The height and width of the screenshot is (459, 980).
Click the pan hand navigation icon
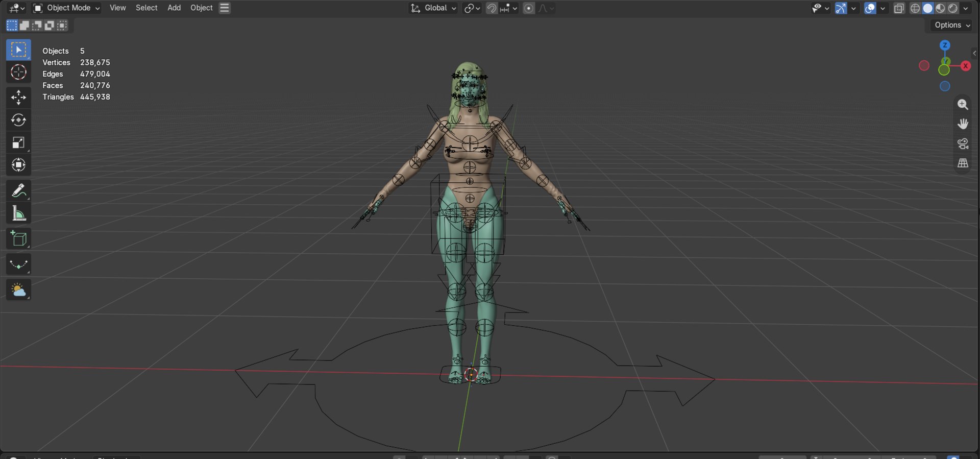pos(963,124)
